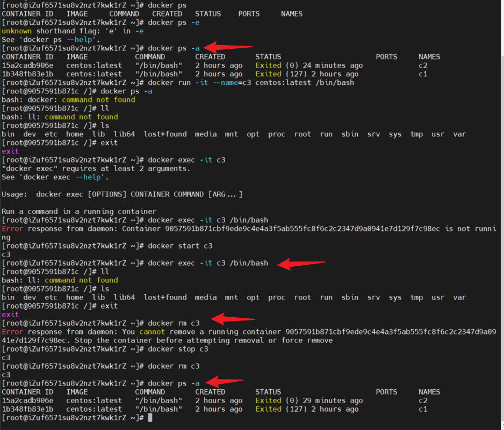
Task: Click the line See 'docker exec --help'.
Action: (x=55, y=177)
